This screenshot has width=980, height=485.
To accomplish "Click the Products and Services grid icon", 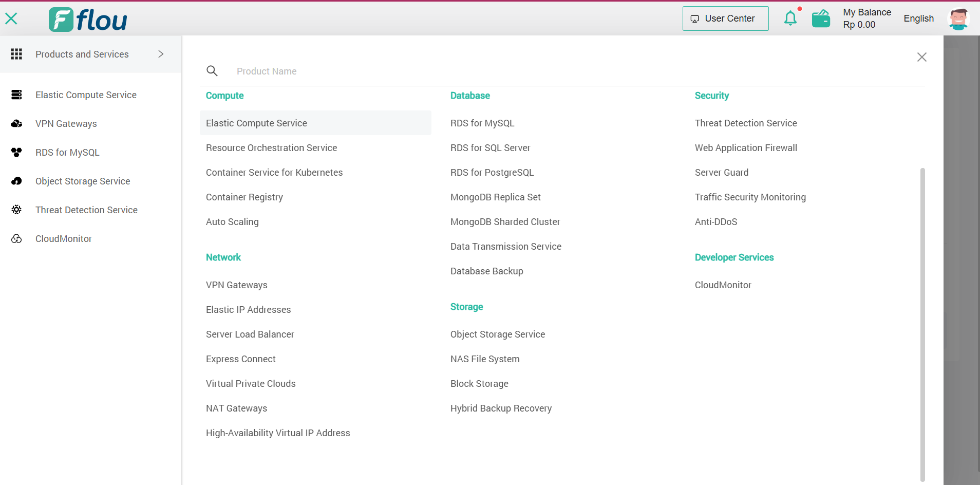I will pos(16,54).
